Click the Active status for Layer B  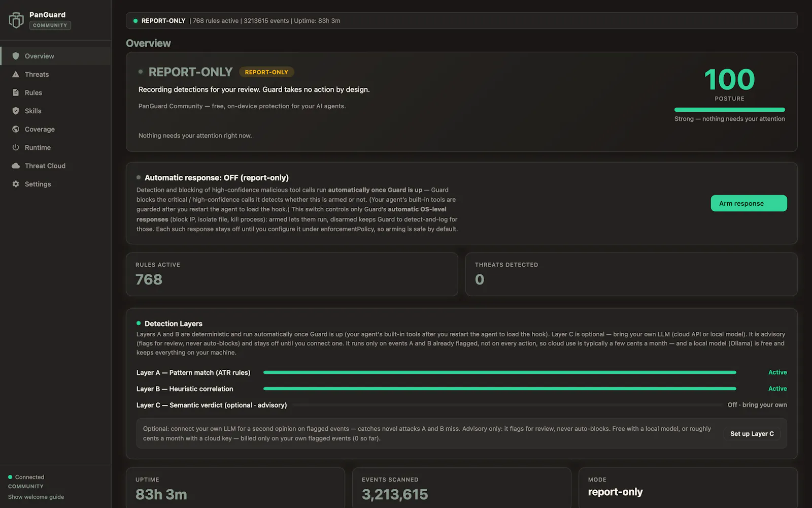pos(777,389)
